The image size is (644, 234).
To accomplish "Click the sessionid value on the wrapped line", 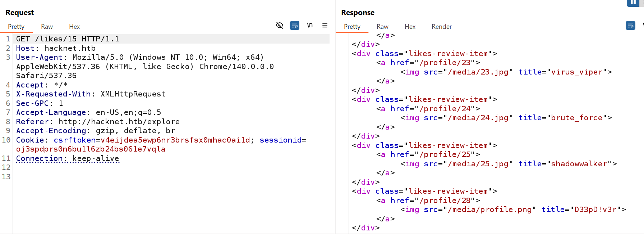I will tap(91, 149).
